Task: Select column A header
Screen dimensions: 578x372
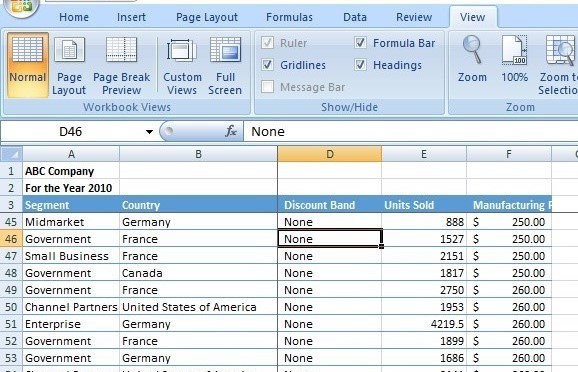Action: tap(71, 154)
